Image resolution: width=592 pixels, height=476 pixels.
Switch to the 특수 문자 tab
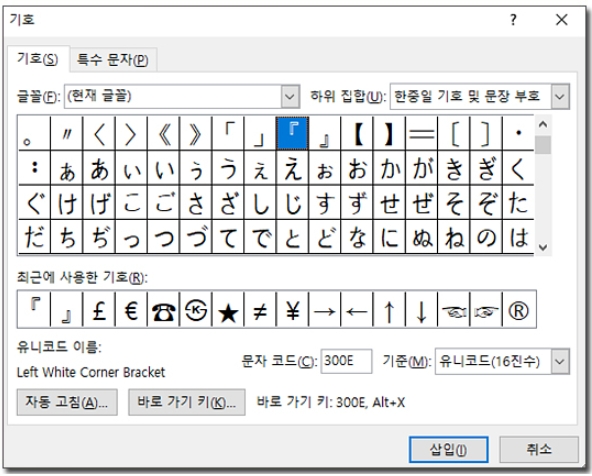pyautogui.click(x=113, y=60)
